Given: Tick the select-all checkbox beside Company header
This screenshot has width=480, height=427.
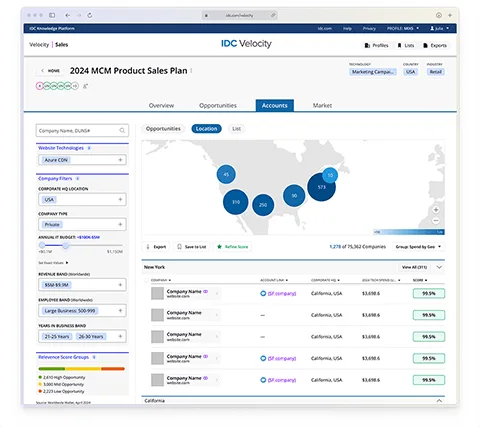Looking at the screenshot, I should point(146,280).
